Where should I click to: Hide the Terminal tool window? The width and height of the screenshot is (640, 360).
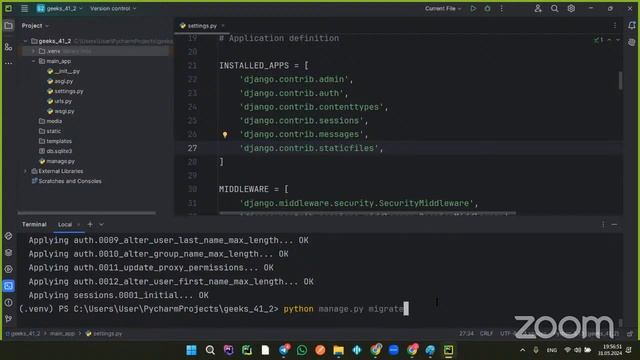pos(614,224)
